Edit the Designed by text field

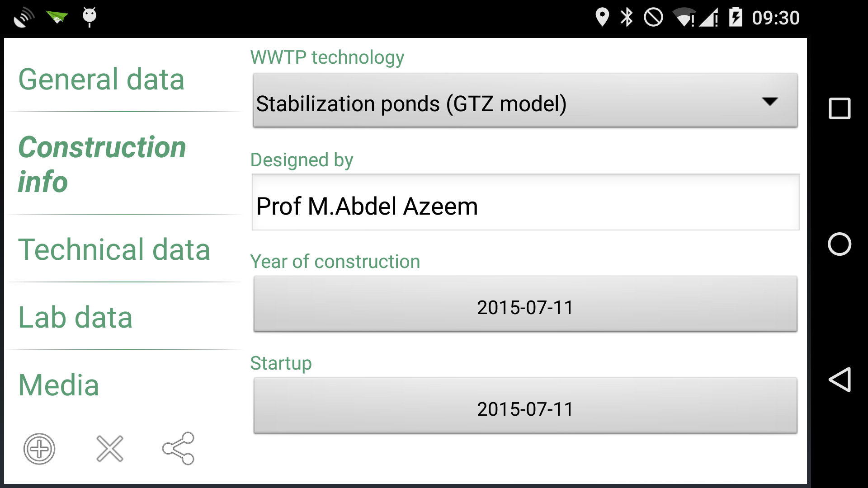coord(525,202)
